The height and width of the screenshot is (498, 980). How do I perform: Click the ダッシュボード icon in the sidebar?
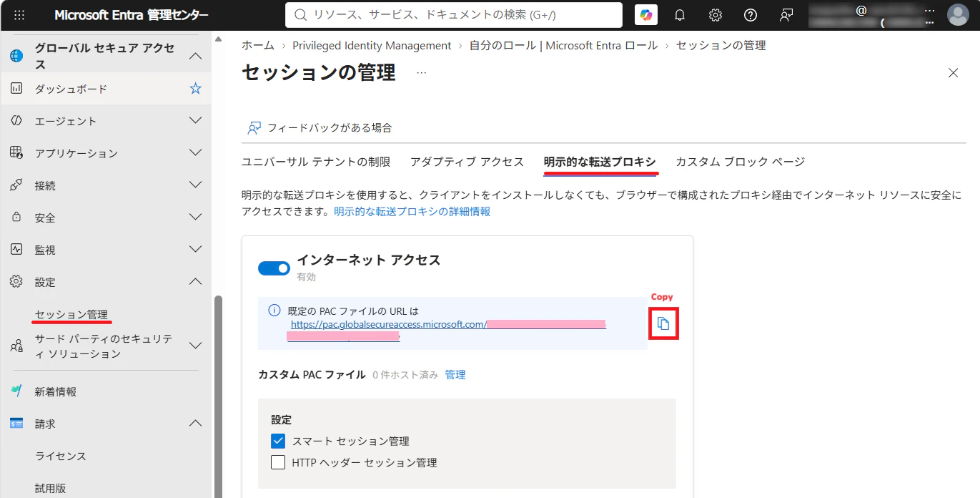pyautogui.click(x=16, y=89)
